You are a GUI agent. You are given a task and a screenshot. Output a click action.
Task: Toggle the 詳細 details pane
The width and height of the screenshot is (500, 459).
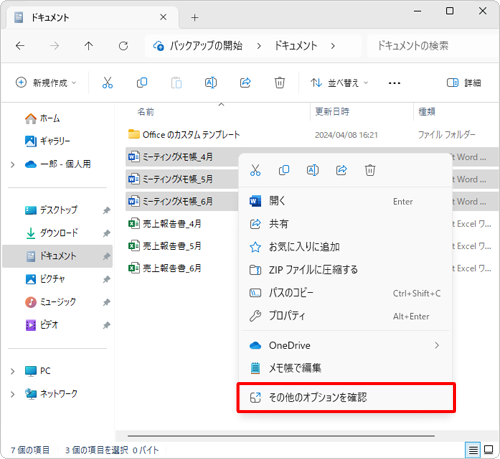tap(464, 83)
